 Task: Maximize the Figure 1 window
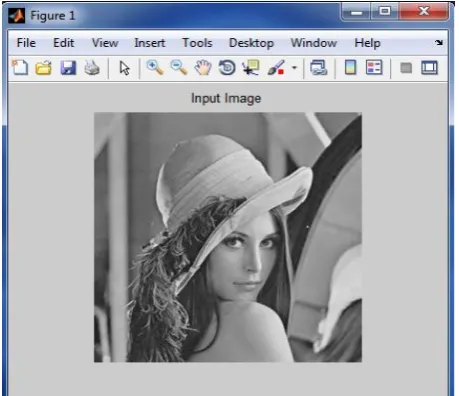coord(385,12)
